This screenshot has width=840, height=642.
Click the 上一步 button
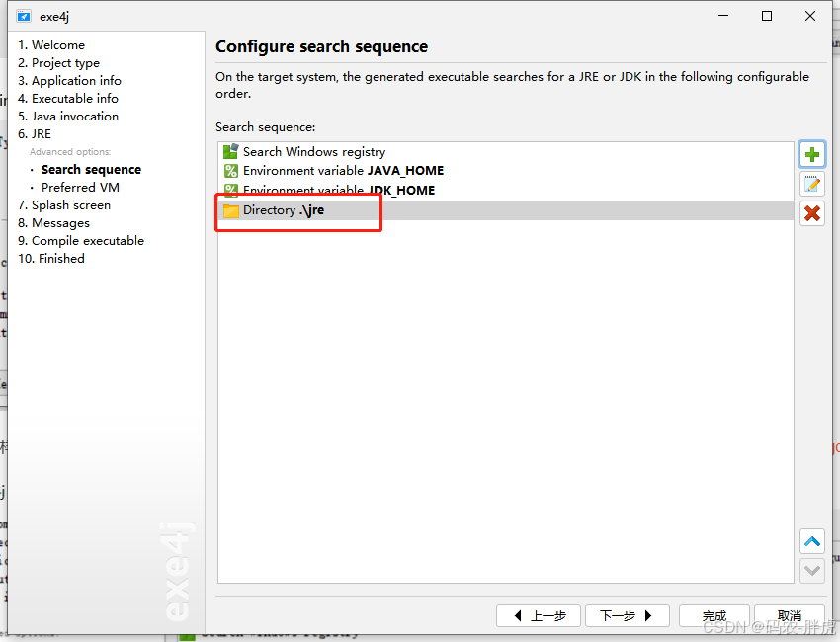(x=539, y=615)
